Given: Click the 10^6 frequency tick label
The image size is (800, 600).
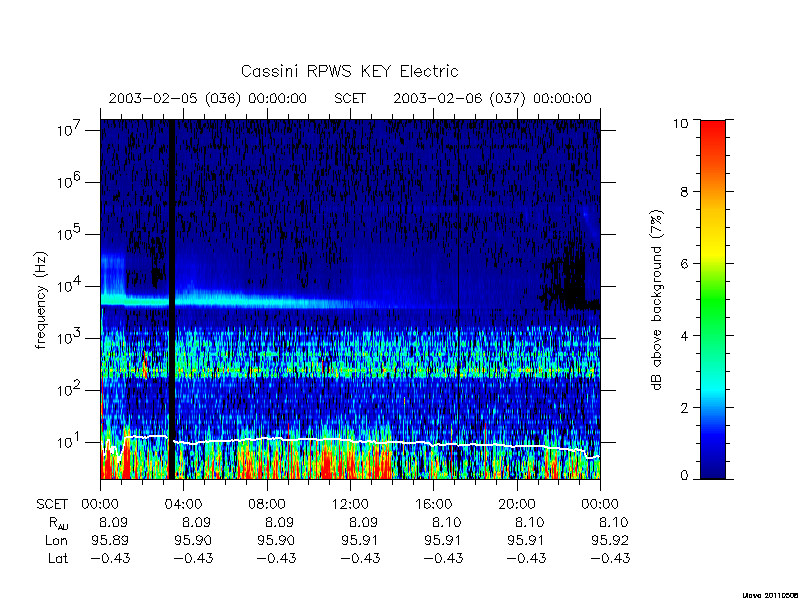Looking at the screenshot, I should (70, 181).
